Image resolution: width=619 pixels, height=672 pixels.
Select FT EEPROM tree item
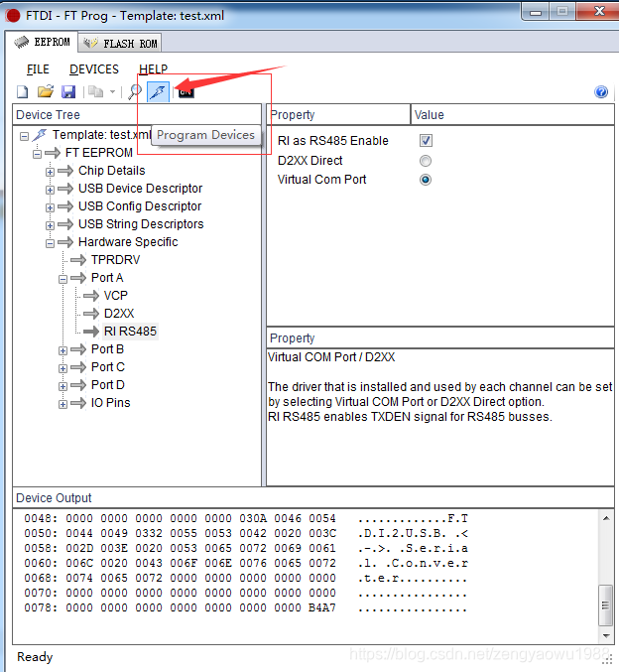pyautogui.click(x=99, y=153)
